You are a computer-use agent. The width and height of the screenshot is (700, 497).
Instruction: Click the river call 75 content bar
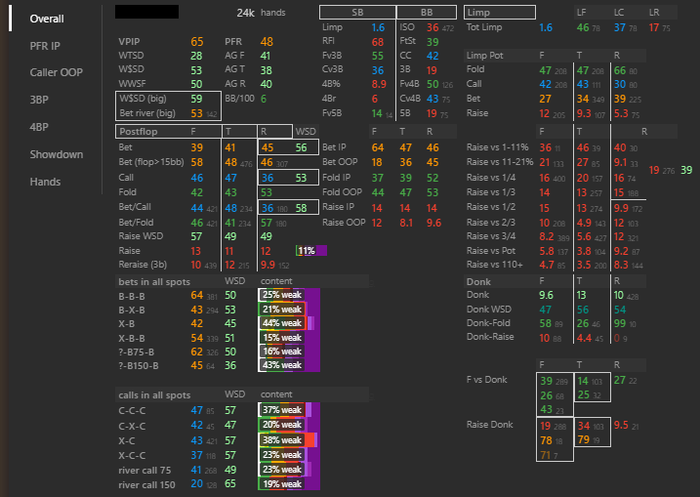289,469
